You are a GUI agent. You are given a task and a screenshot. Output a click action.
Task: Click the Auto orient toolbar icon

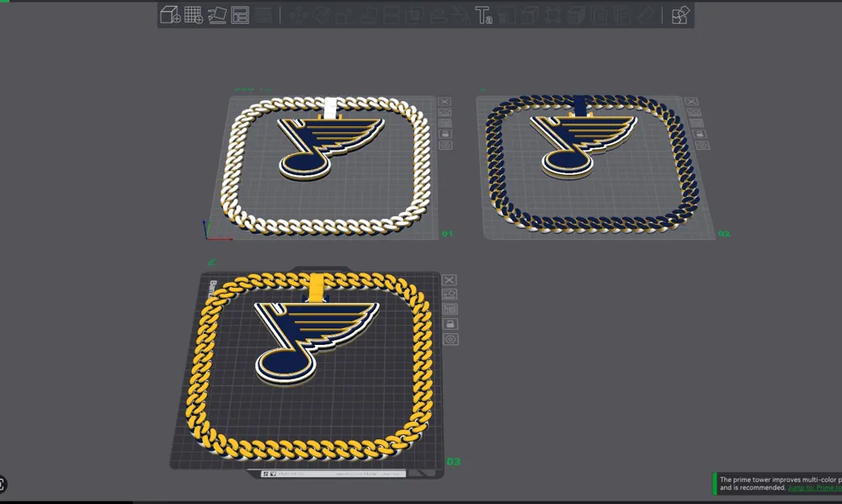217,15
